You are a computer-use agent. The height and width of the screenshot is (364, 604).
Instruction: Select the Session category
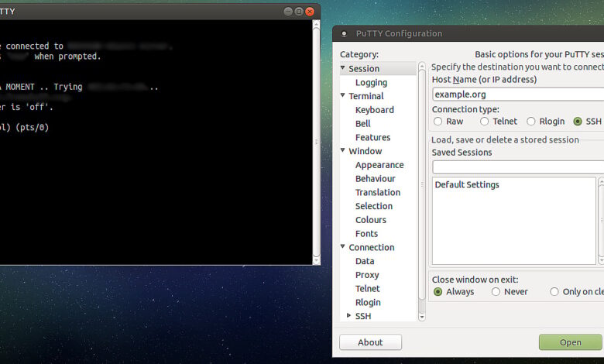pos(364,69)
